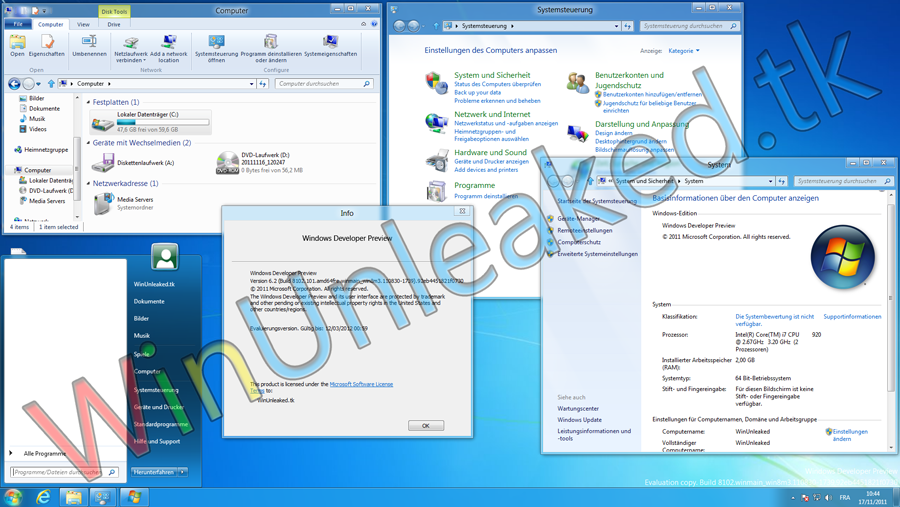Viewport: 900px width, 507px height.
Task: Select the Lokaler Datenträger (C:) drive
Action: [x=150, y=122]
